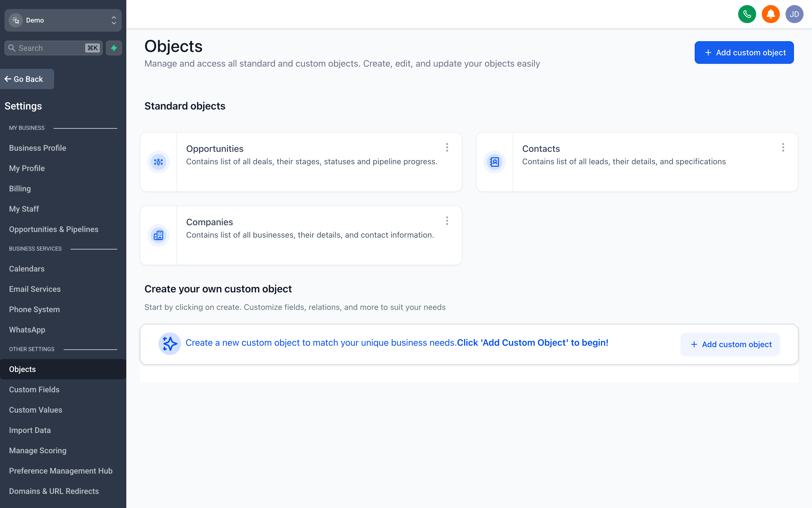Open Domains & URL Redirects settings
Image resolution: width=812 pixels, height=508 pixels.
pyautogui.click(x=54, y=491)
